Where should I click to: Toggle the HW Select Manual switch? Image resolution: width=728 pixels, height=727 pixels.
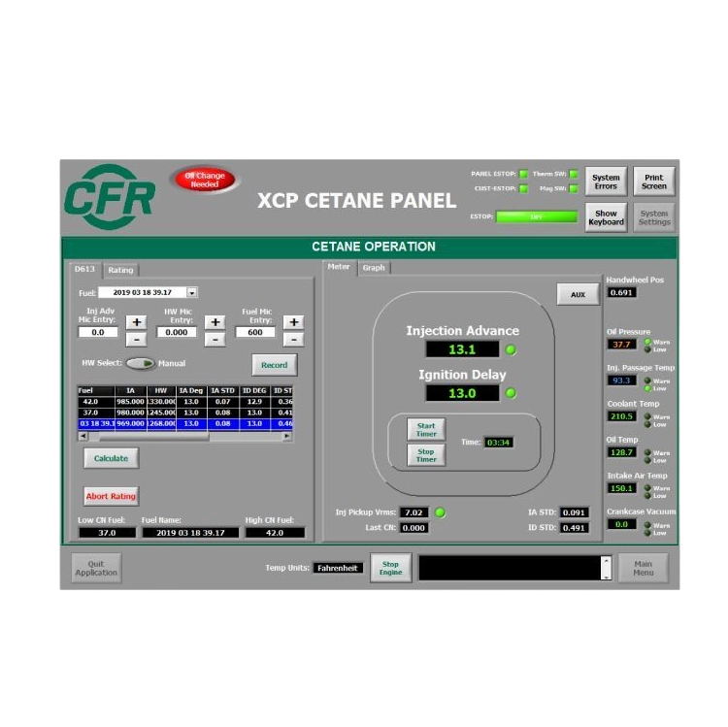[140, 363]
